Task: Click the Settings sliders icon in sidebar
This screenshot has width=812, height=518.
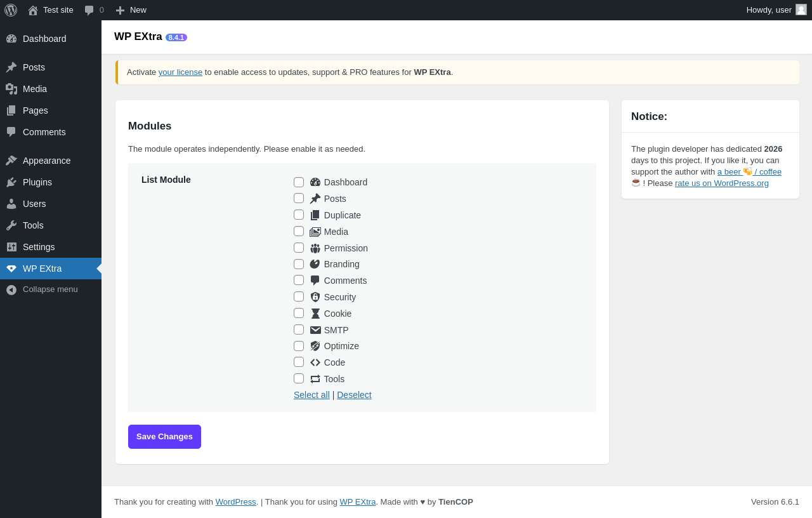Action: click(11, 247)
